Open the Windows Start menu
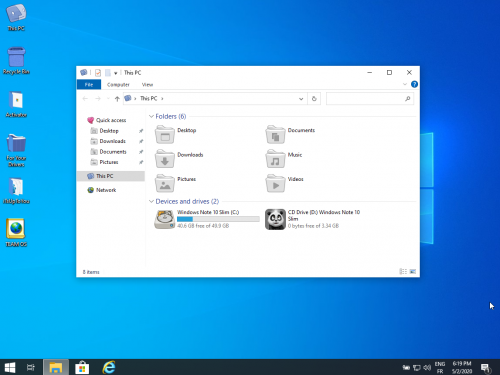This screenshot has width=500, height=375. [10, 367]
